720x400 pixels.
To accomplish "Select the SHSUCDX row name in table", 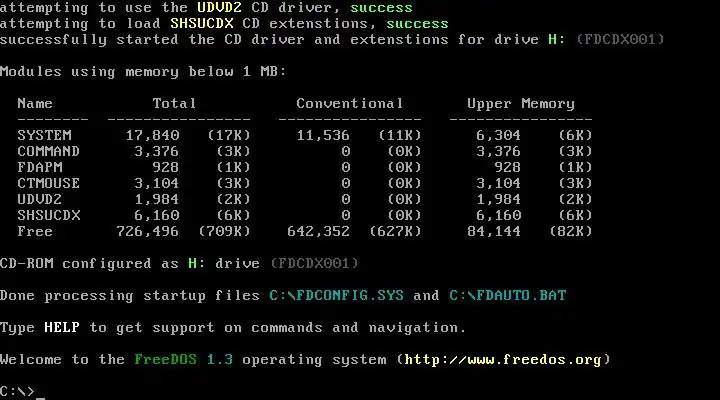I will 49,215.
